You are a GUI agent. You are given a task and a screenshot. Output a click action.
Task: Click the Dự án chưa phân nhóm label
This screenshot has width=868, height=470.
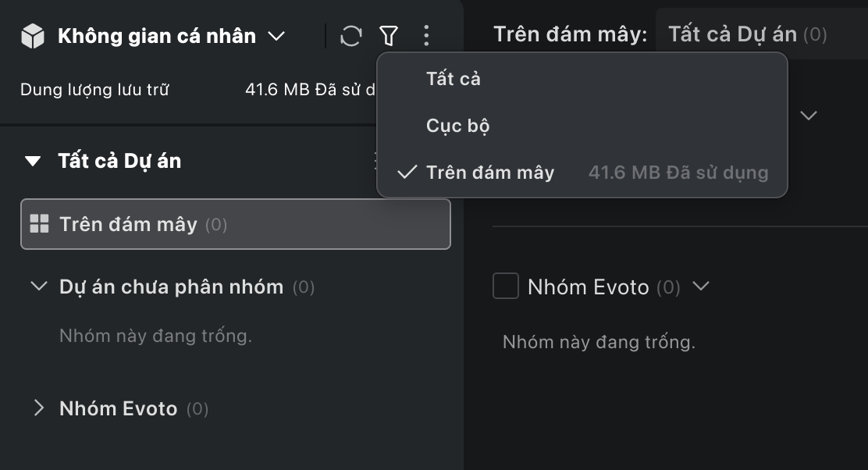click(171, 287)
